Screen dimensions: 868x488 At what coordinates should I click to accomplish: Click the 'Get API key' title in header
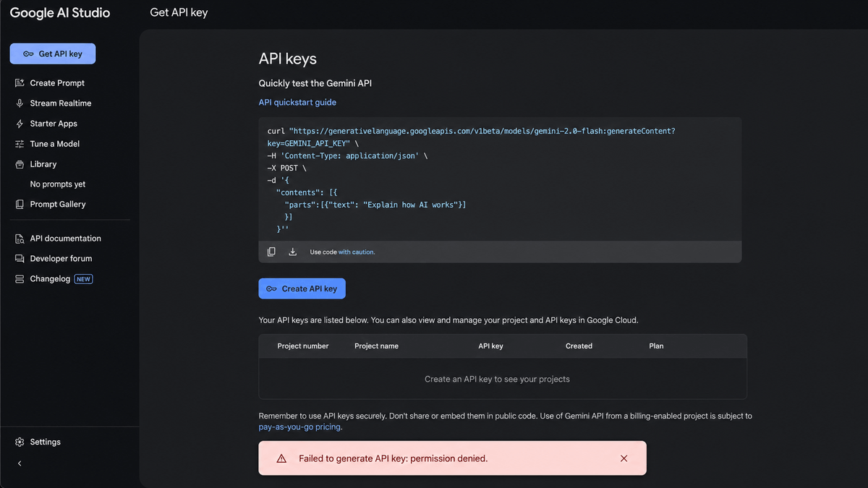[x=179, y=12]
